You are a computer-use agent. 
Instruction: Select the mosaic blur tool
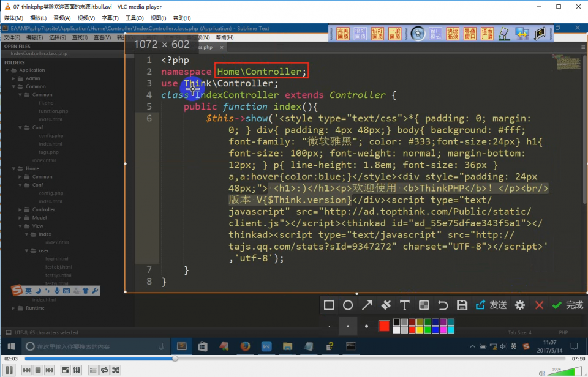point(424,305)
